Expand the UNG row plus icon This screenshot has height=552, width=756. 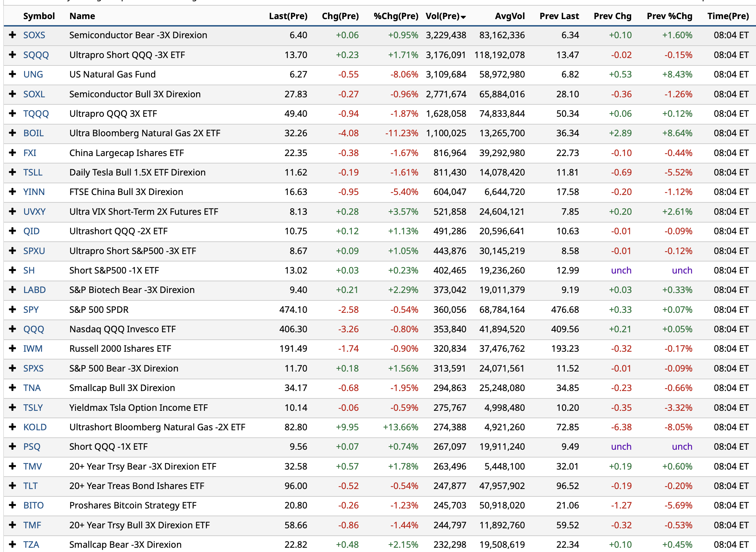click(13, 74)
